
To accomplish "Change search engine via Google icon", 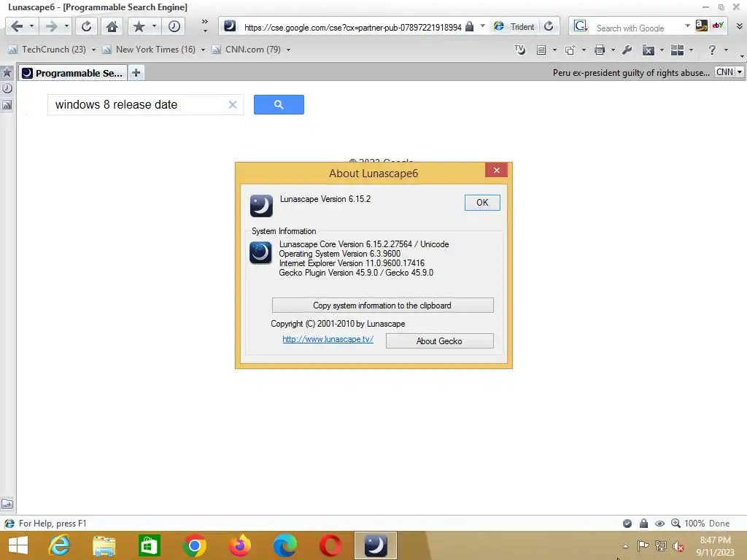I will [581, 26].
